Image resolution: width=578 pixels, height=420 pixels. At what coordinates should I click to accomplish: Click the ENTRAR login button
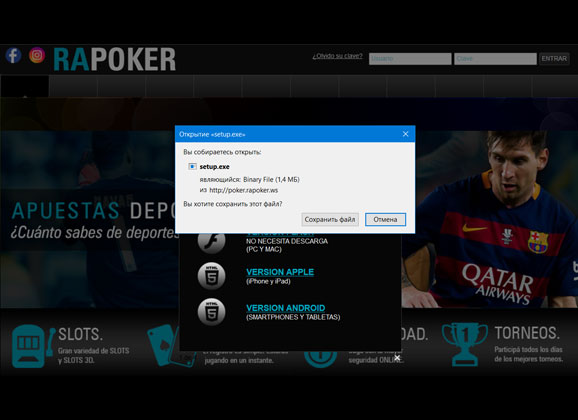click(x=554, y=59)
